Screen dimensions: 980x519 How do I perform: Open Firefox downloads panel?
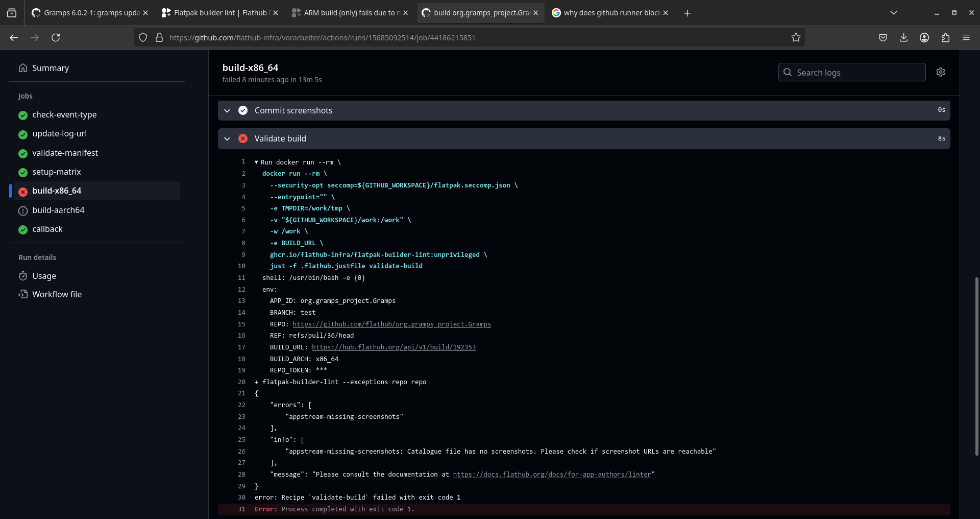(903, 37)
